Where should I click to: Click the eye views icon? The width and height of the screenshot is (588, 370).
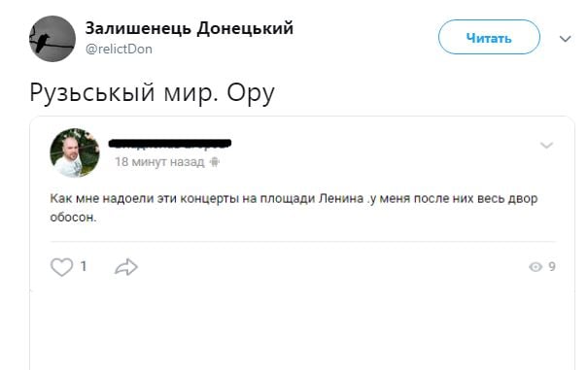[x=536, y=267]
